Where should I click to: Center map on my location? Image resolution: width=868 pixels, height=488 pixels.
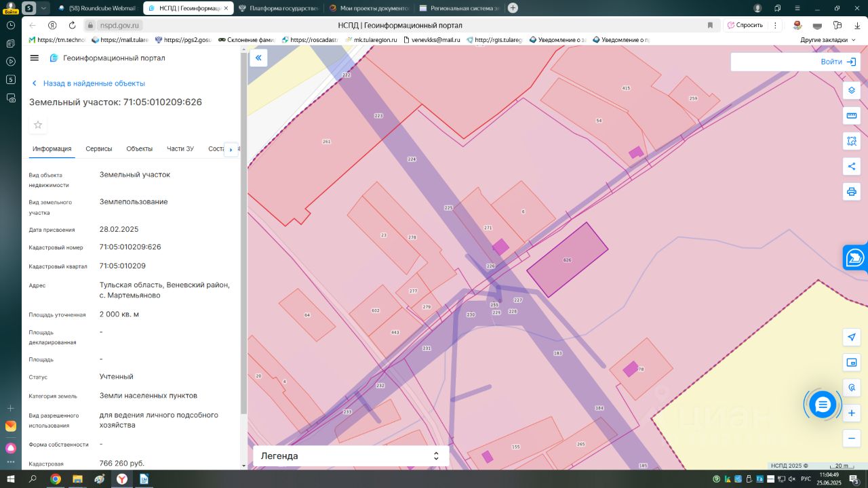852,337
